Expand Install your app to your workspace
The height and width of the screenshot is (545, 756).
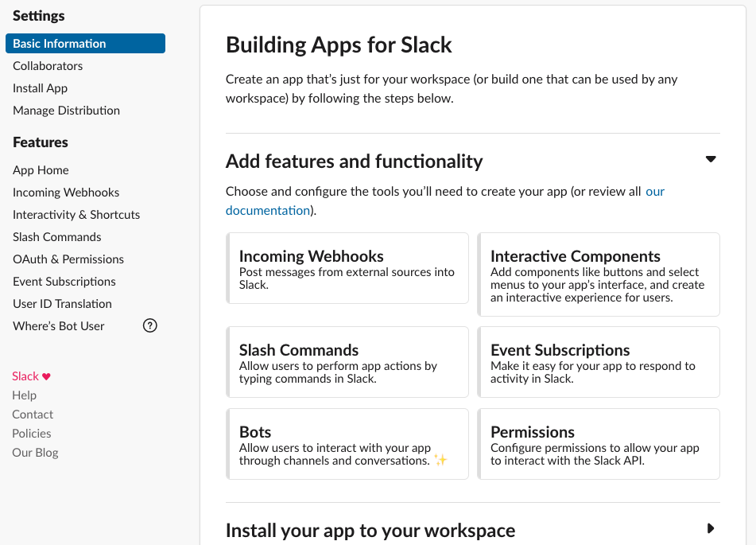711,528
